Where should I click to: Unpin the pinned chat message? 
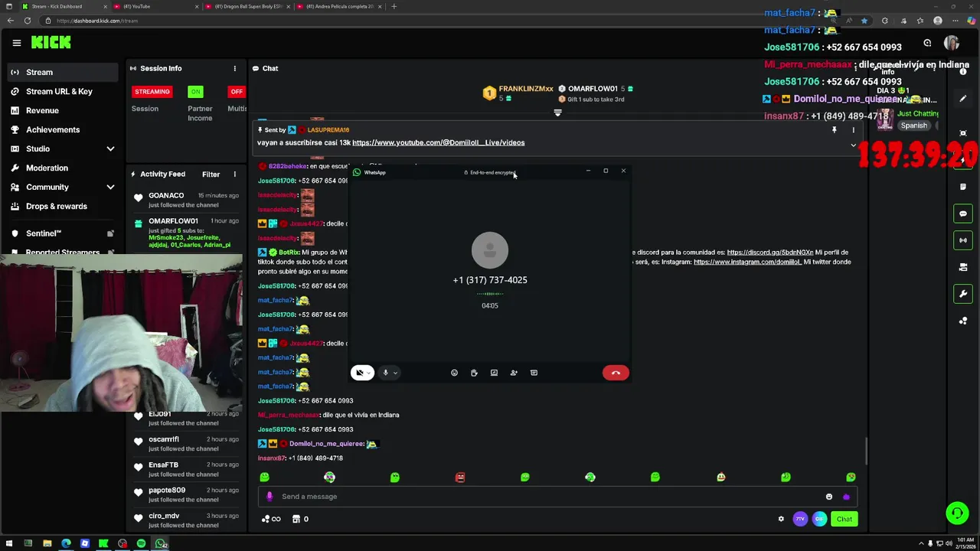[834, 130]
